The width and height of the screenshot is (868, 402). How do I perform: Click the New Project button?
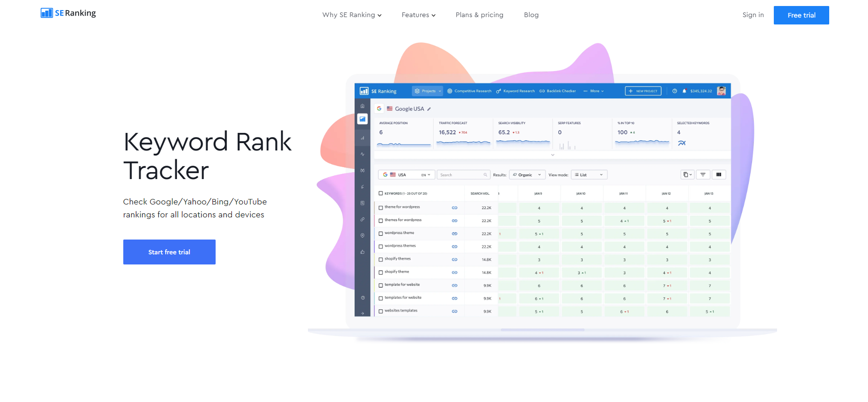643,91
